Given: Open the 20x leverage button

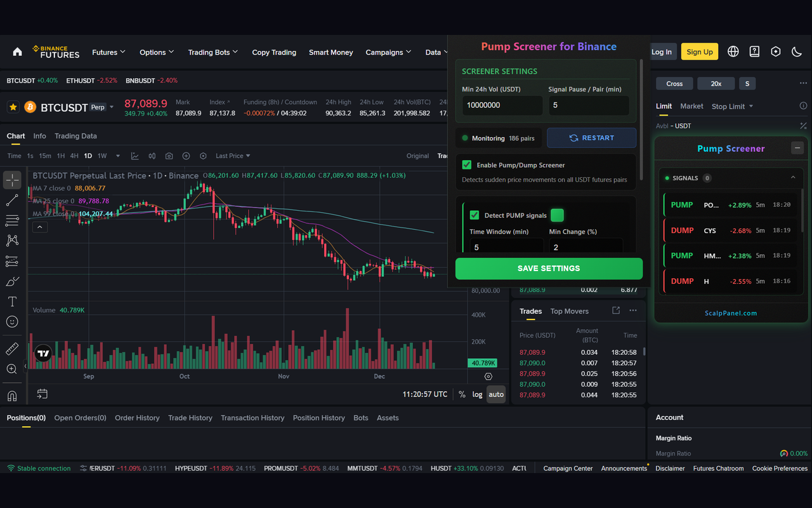Looking at the screenshot, I should (716, 84).
